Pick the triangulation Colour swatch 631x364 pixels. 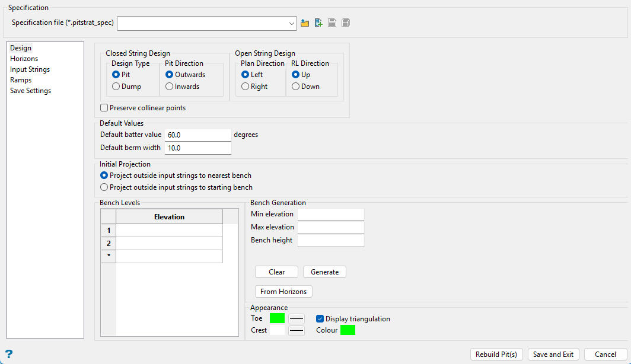[348, 330]
